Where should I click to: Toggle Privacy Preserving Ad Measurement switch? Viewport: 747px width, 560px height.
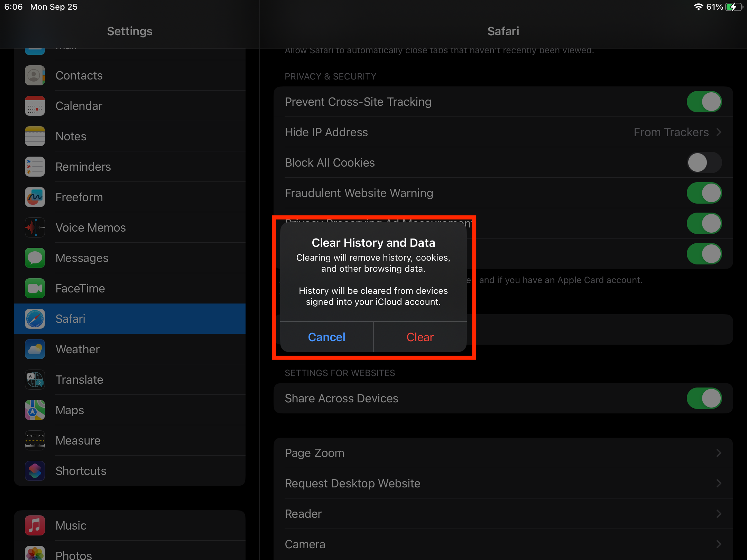tap(704, 223)
